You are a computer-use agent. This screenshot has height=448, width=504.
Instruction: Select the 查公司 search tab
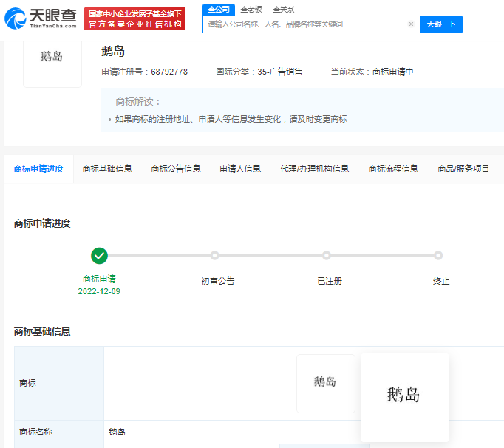[x=218, y=10]
